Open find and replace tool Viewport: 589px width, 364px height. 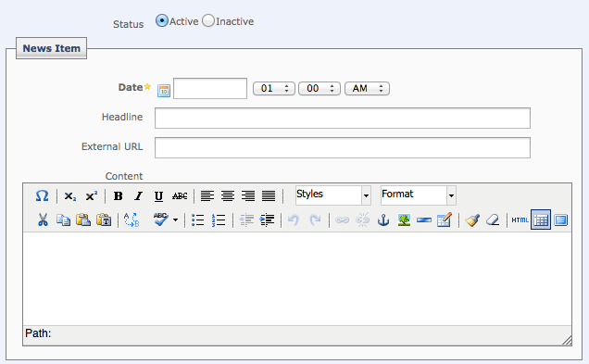(x=132, y=220)
